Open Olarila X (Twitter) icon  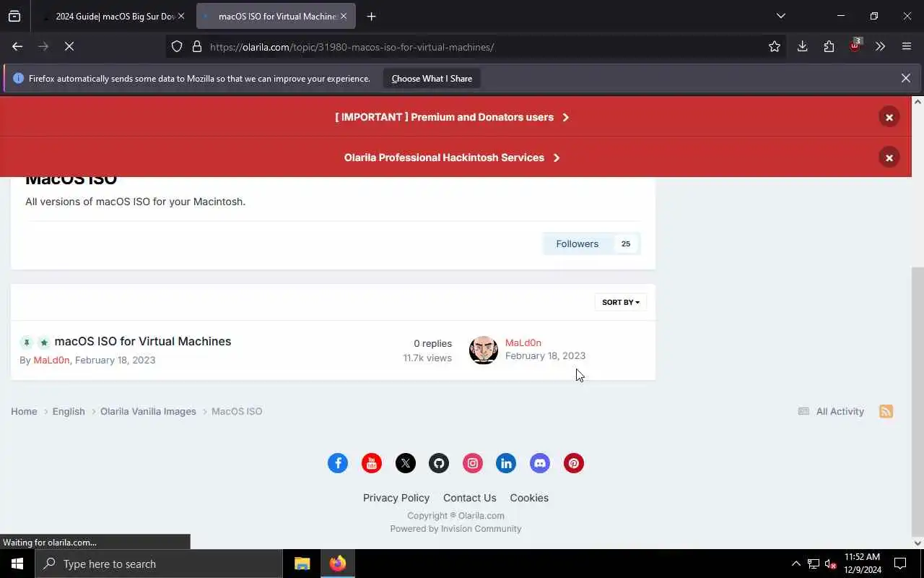pos(406,463)
